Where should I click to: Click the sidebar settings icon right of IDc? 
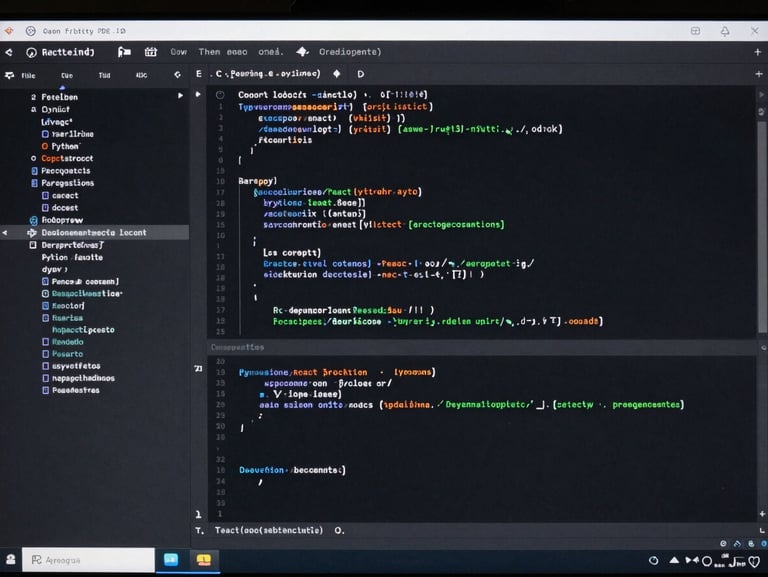tap(177, 74)
